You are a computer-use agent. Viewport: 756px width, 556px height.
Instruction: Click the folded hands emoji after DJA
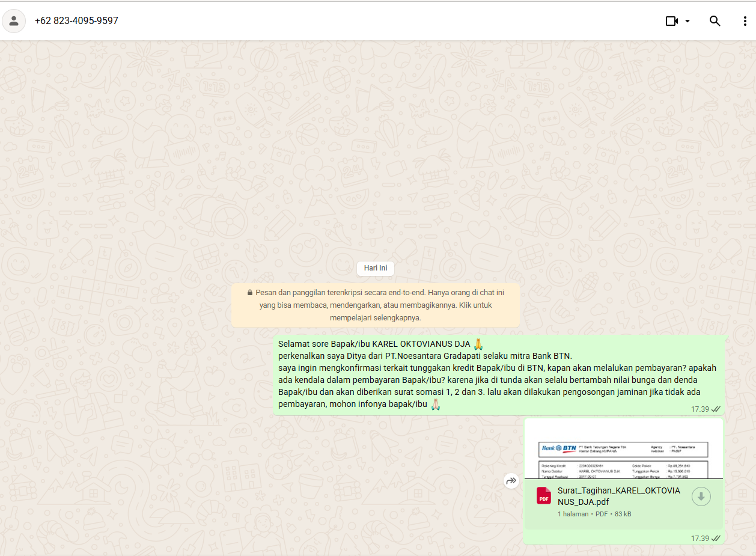(478, 344)
